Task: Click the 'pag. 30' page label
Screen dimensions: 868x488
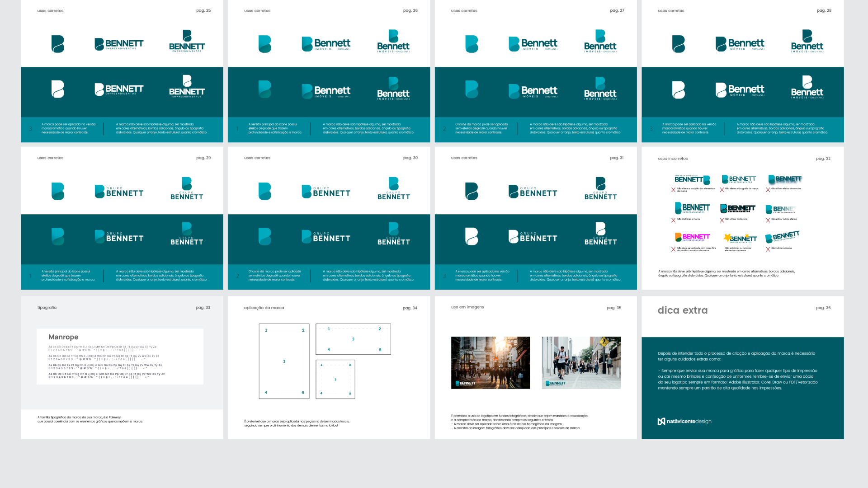Action: pos(410,158)
